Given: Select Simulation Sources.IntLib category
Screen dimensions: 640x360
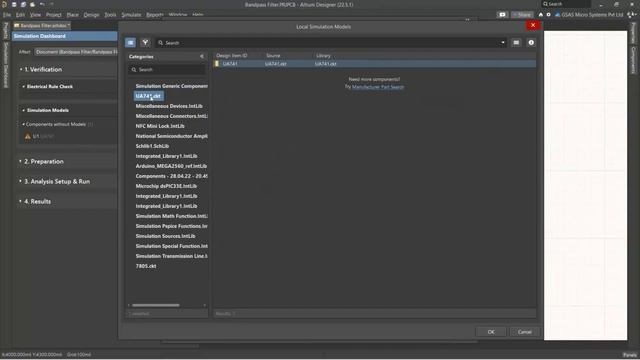Looking at the screenshot, I should coord(165,236).
